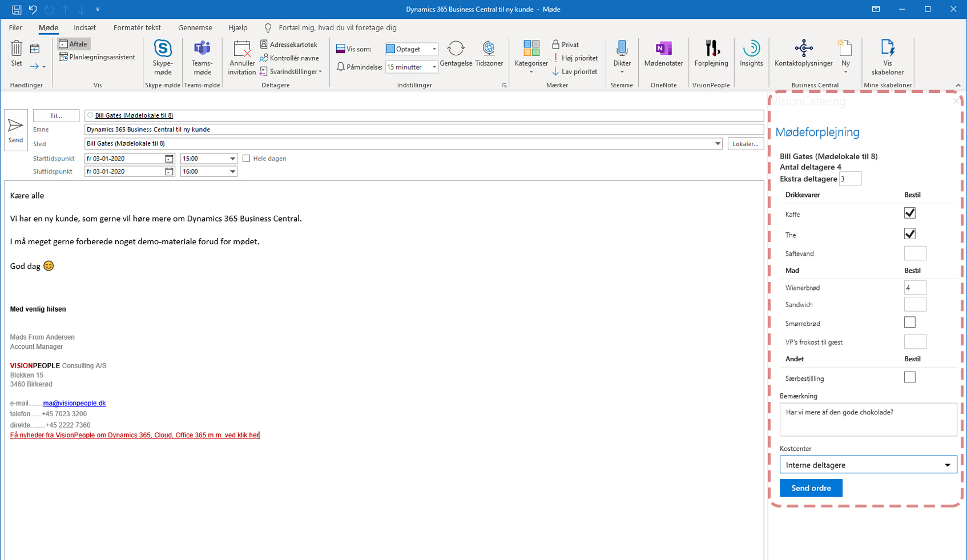This screenshot has width=967, height=560.
Task: Open the Forplejning catering add-in
Action: coord(711,54)
